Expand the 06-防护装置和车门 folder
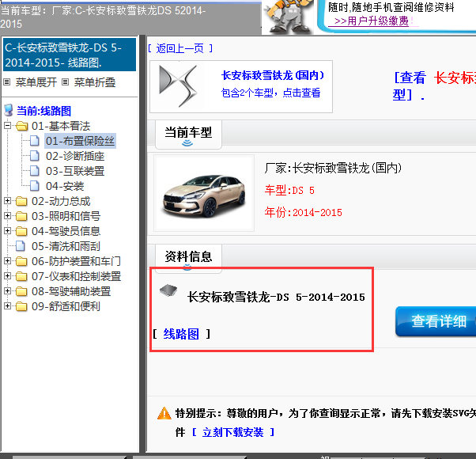 (x=8, y=261)
